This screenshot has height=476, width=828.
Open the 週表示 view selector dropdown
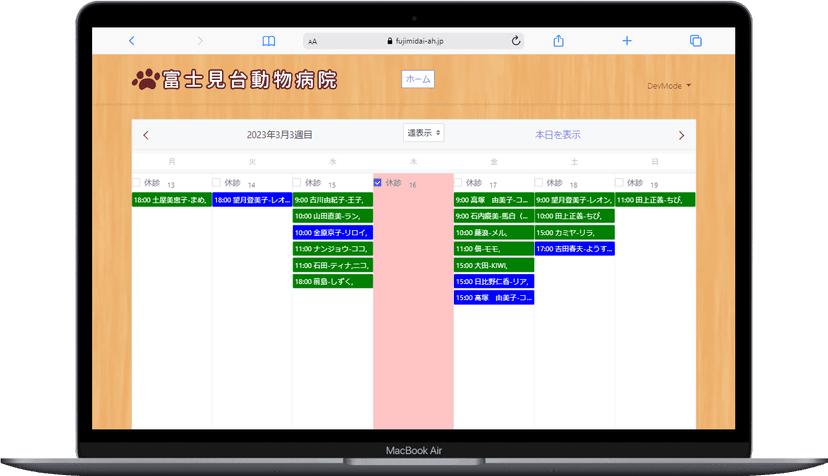tap(424, 133)
